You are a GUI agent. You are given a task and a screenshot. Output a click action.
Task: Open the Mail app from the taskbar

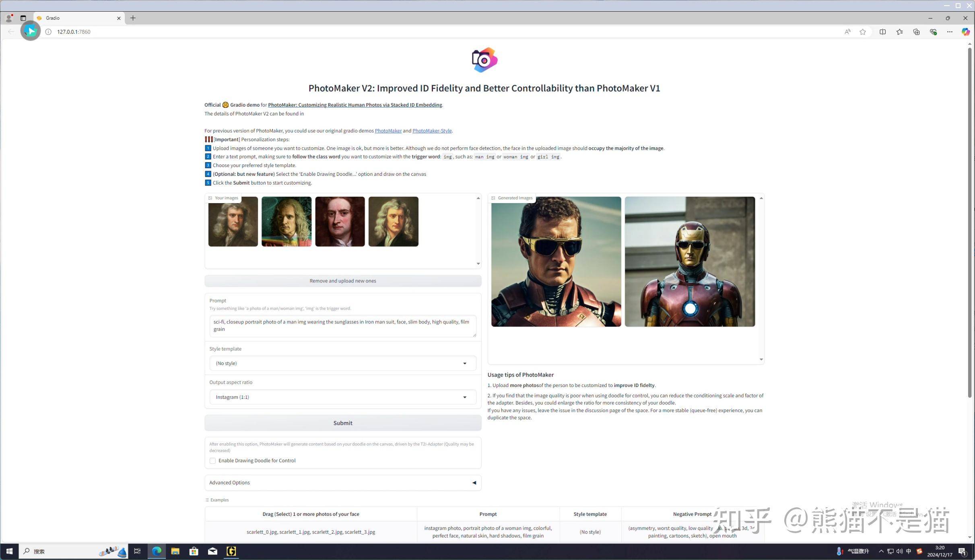(212, 552)
